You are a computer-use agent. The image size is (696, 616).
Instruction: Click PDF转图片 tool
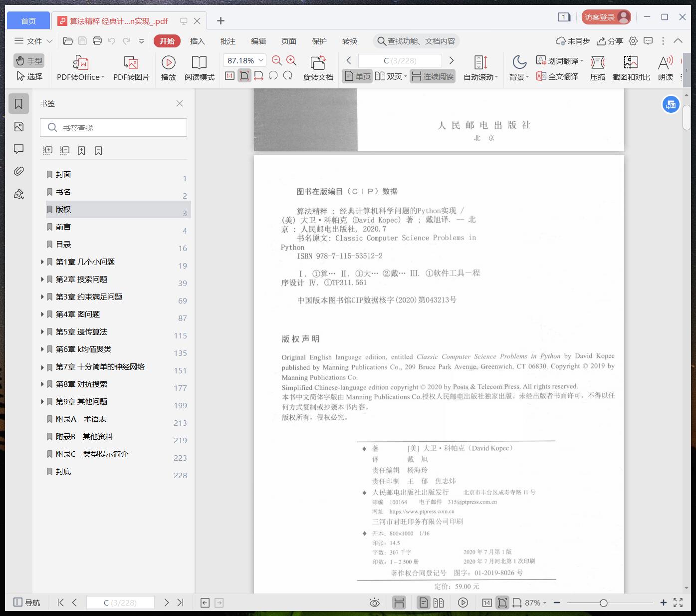(131, 68)
